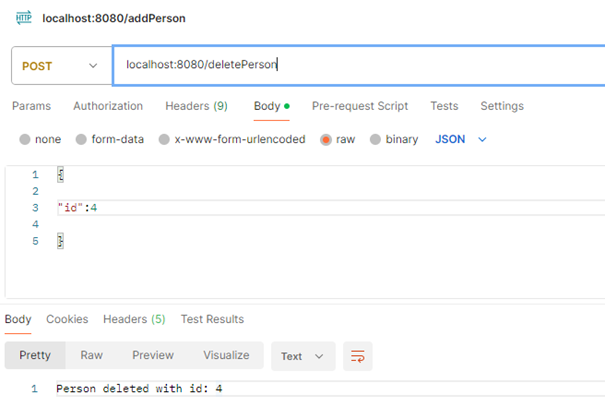Open the Tests tab
The width and height of the screenshot is (605, 419).
444,106
